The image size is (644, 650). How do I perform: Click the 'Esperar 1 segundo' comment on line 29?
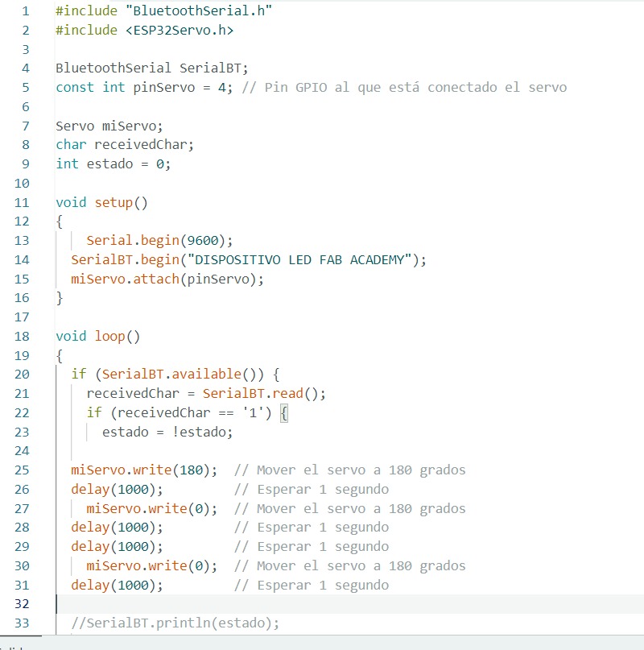[x=312, y=547]
